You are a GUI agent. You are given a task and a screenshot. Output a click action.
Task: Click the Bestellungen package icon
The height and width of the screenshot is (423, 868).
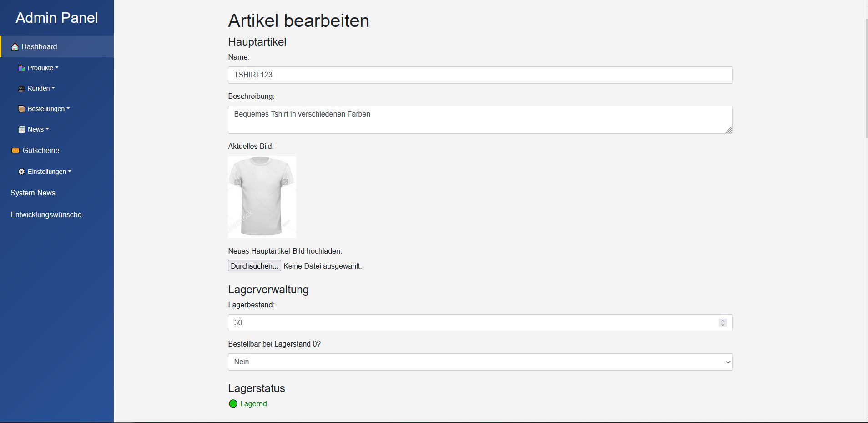[21, 109]
